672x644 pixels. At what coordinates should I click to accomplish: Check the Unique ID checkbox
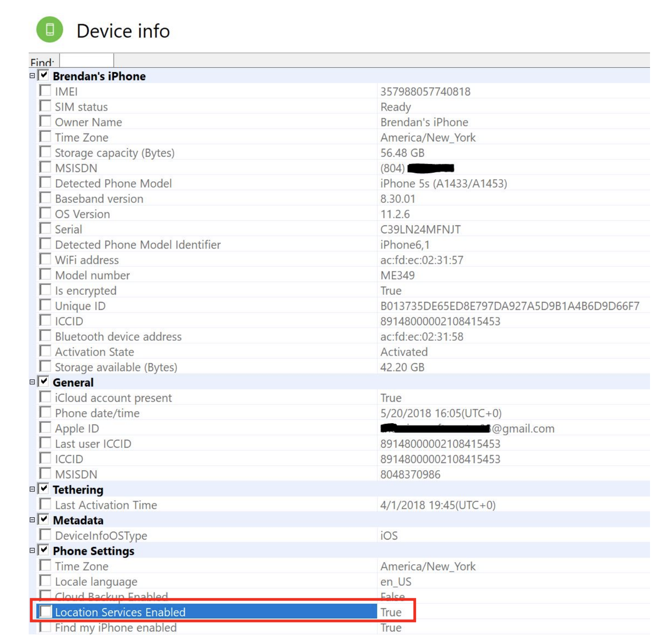pos(45,305)
